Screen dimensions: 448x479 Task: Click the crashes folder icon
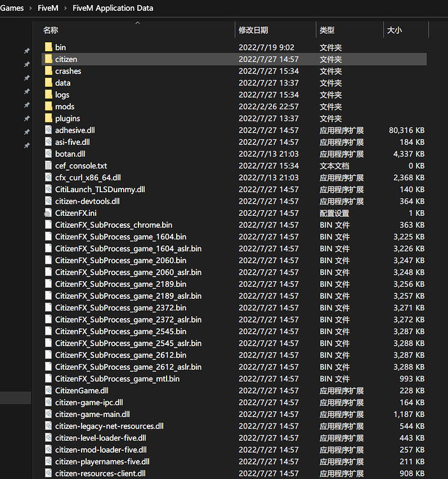(49, 71)
